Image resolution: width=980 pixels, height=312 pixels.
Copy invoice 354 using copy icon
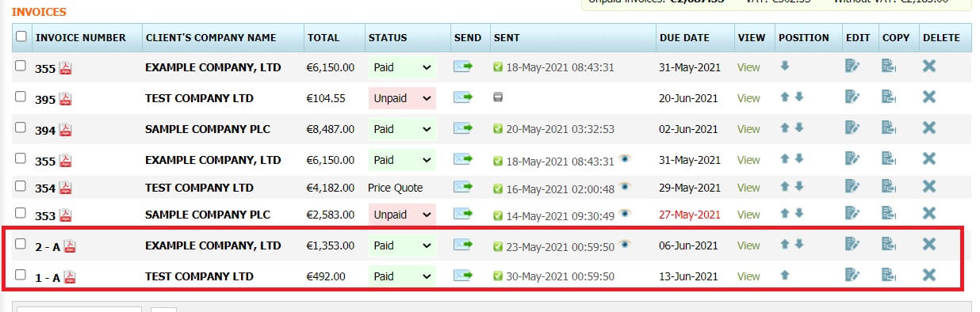(x=889, y=186)
